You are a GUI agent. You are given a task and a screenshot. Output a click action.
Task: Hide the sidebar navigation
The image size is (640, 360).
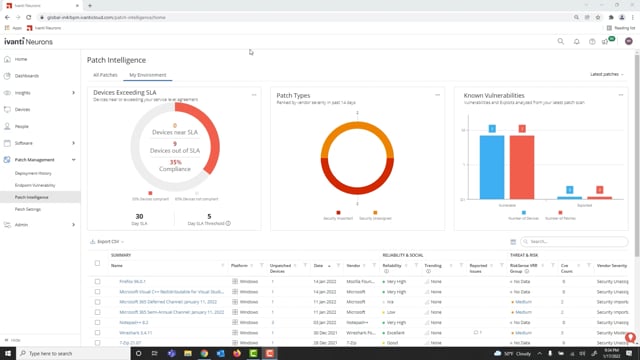pyautogui.click(x=12, y=340)
